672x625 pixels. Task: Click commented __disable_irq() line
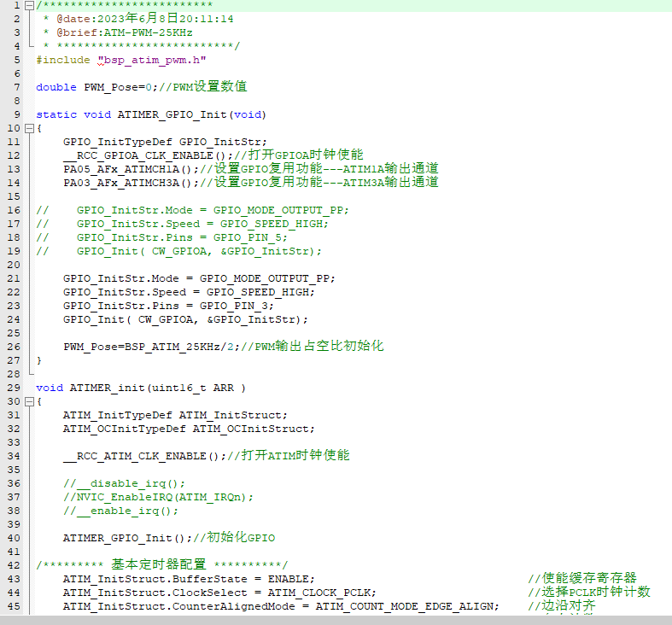[x=124, y=483]
